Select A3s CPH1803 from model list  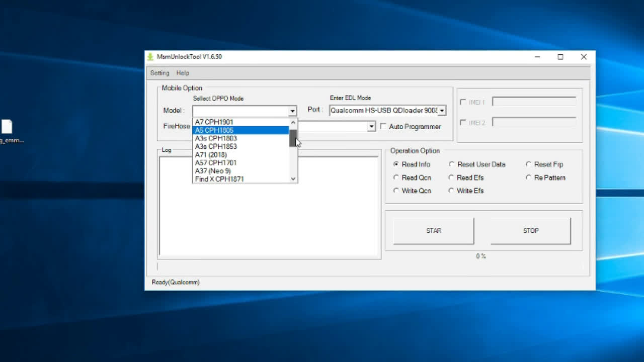point(216,138)
